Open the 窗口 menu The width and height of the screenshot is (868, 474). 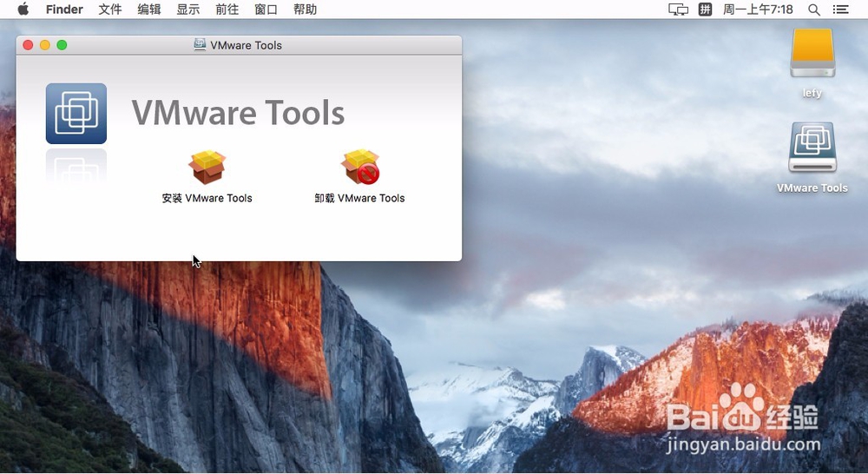pos(266,10)
